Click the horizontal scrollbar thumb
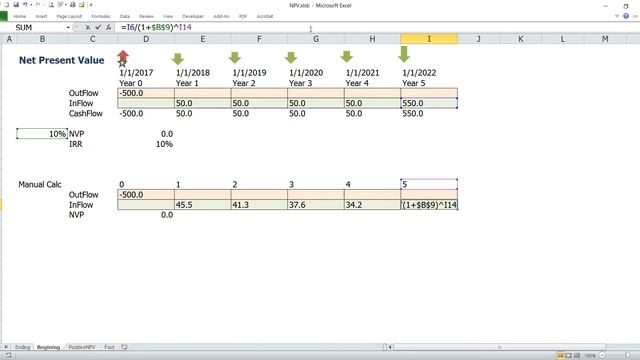640x360 pixels. (499, 347)
